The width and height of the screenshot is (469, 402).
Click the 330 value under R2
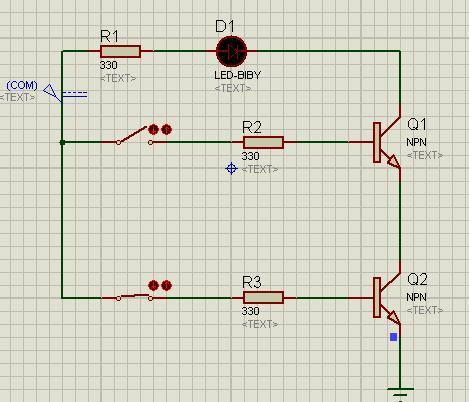[251, 156]
